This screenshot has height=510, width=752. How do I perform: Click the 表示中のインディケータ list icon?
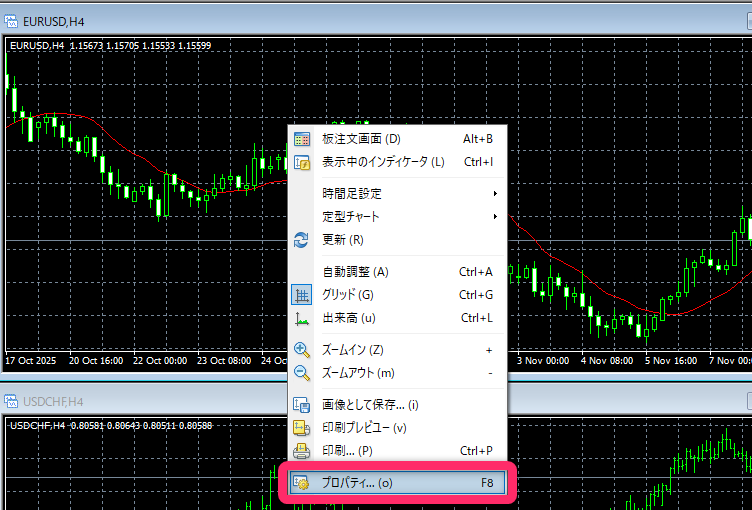302,162
